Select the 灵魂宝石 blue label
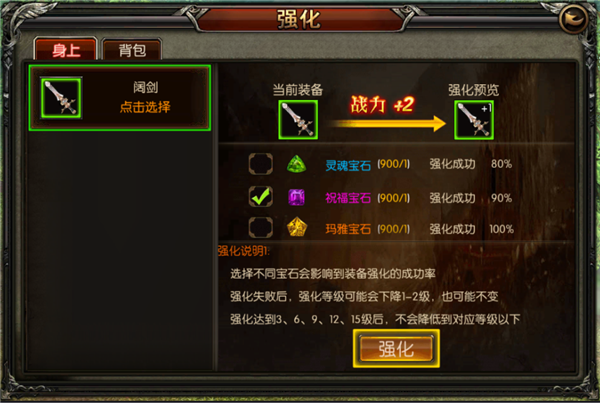Viewport: 600px width, 403px height. click(348, 165)
